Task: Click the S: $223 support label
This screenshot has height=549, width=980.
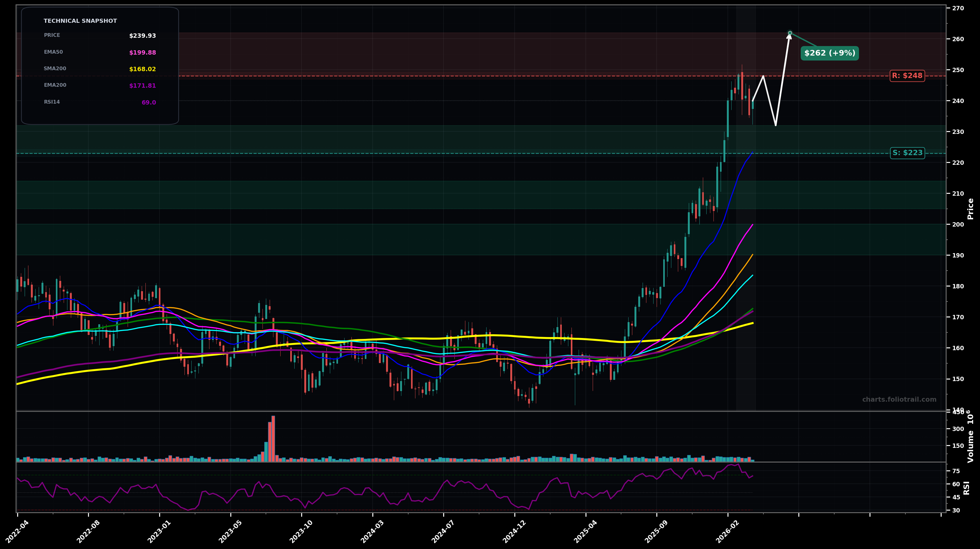Action: point(908,153)
